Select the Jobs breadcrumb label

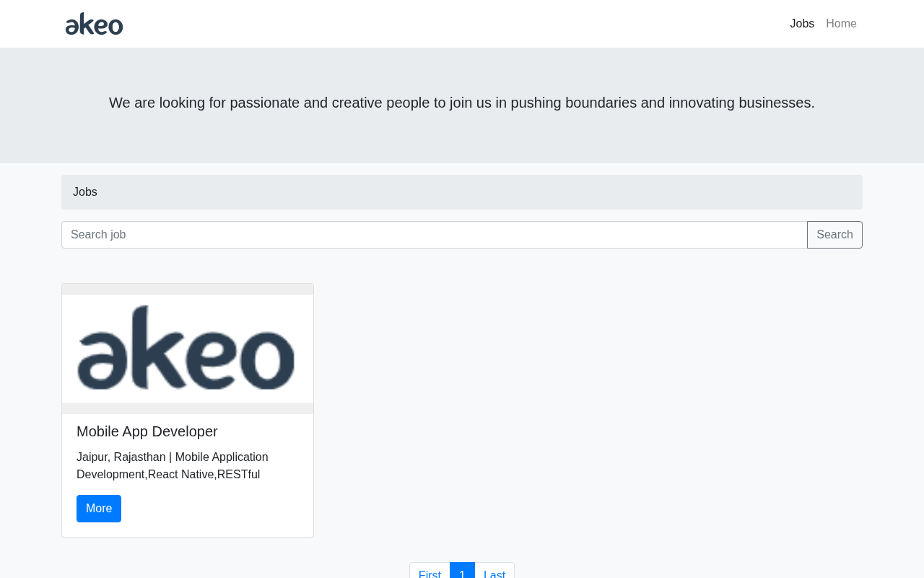(85, 192)
